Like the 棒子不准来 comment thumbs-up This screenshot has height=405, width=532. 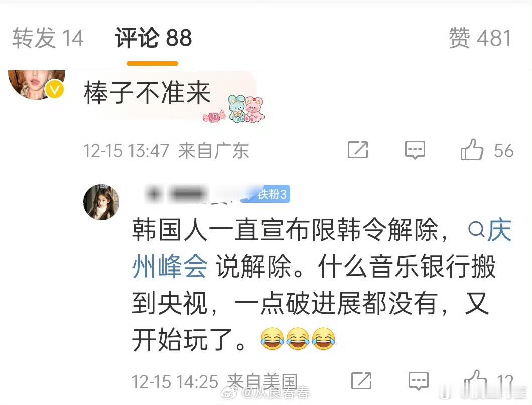[472, 149]
